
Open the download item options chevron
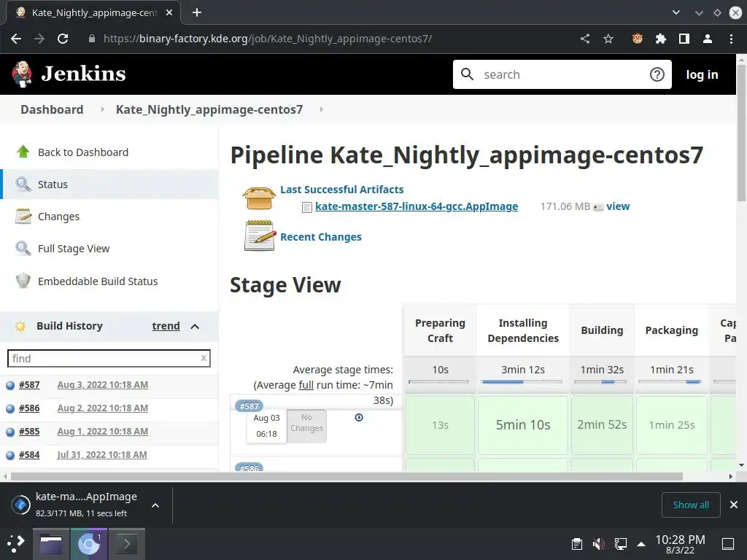[x=155, y=505]
